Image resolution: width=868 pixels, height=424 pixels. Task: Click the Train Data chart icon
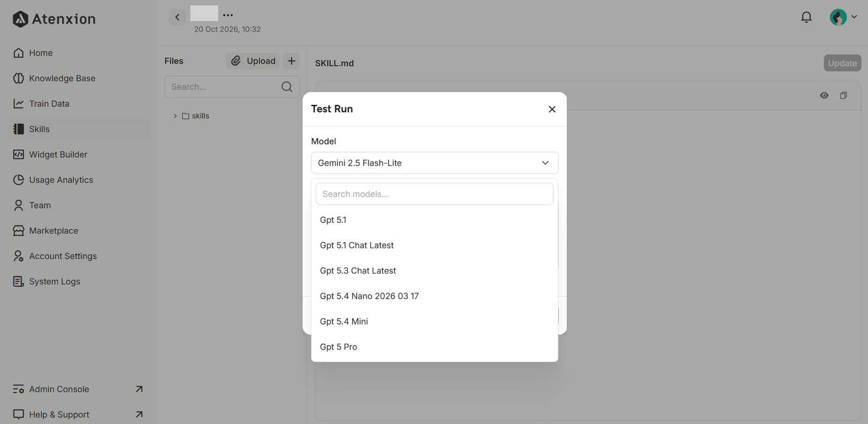coord(18,103)
